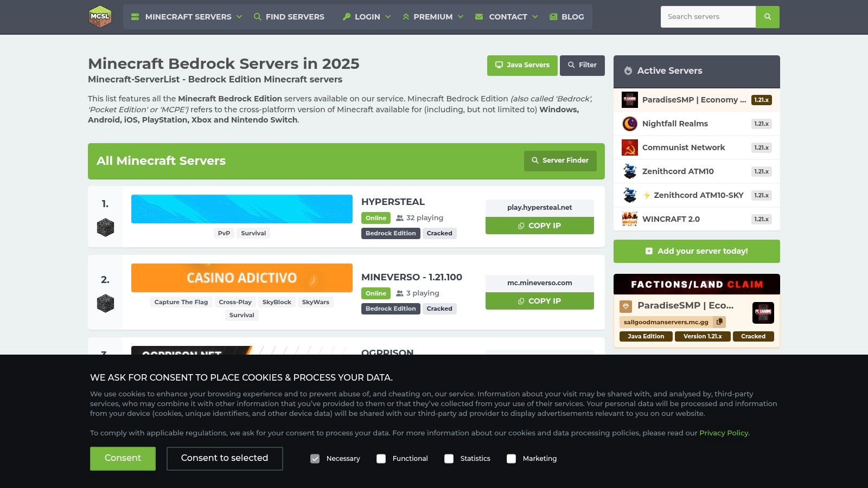The height and width of the screenshot is (488, 868).
Task: Select the SkyBlock tag
Action: coord(277,302)
